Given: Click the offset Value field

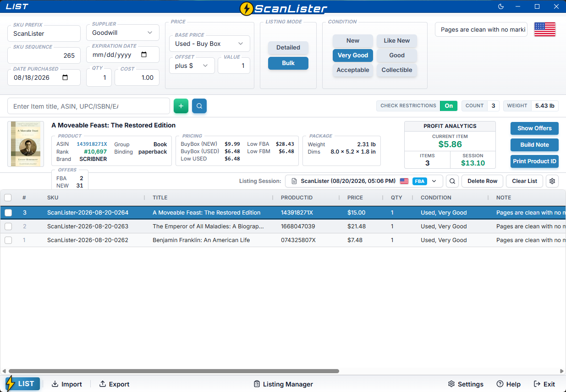Looking at the screenshot, I should point(234,66).
